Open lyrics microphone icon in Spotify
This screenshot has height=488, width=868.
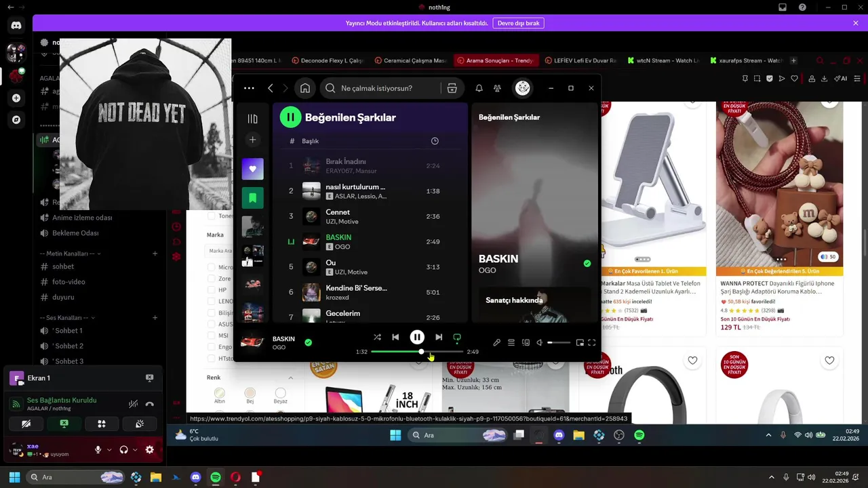pyautogui.click(x=496, y=343)
